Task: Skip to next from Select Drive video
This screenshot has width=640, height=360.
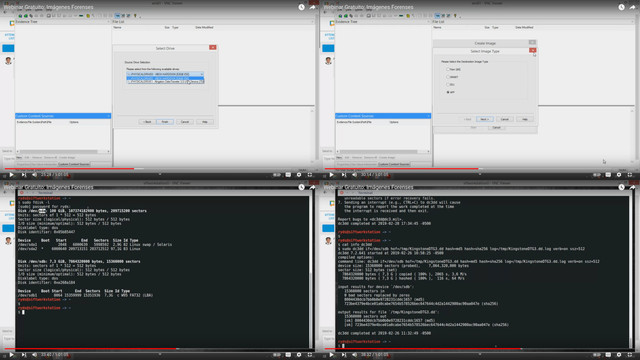Action: point(24,175)
